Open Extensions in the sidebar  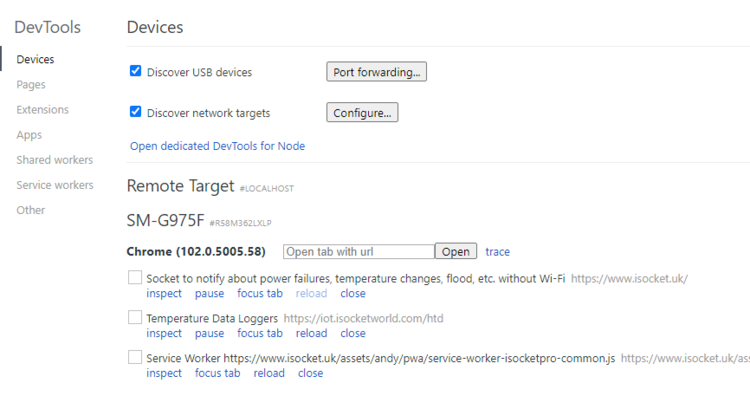pyautogui.click(x=43, y=110)
